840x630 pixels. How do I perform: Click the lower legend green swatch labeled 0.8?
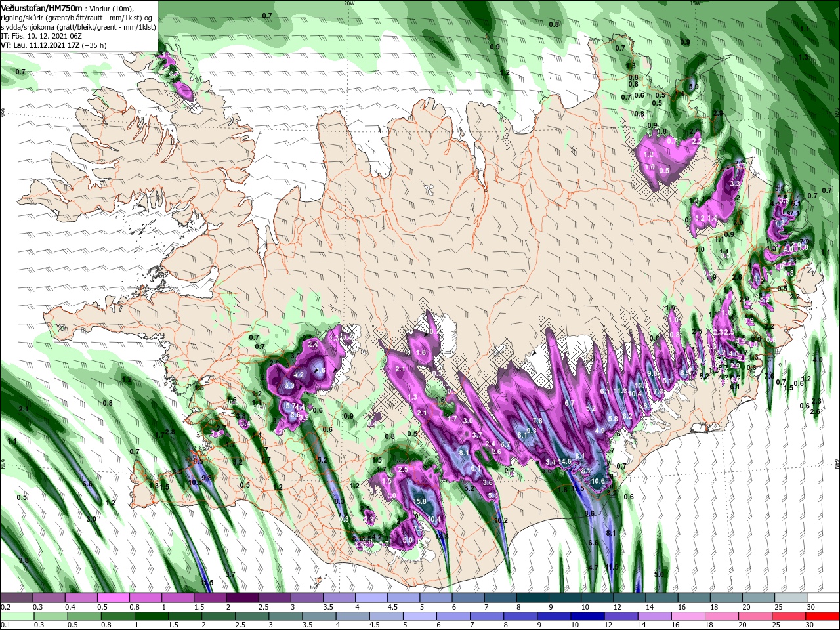click(117, 616)
